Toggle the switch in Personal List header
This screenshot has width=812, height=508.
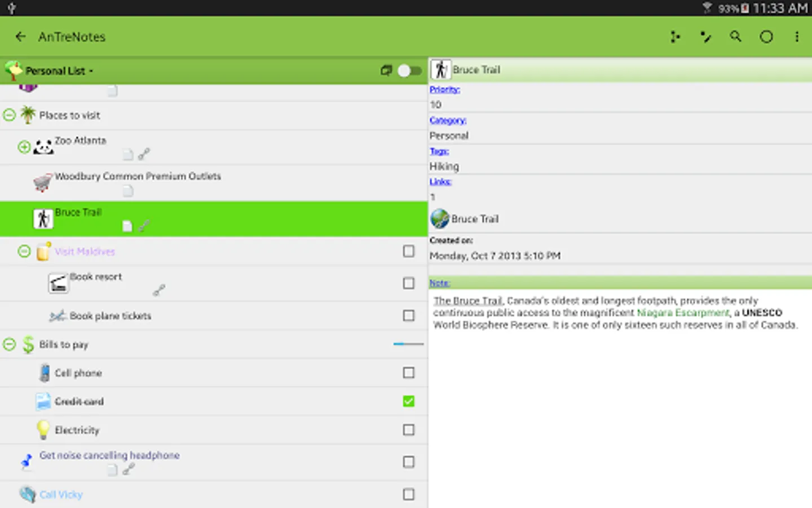(410, 71)
